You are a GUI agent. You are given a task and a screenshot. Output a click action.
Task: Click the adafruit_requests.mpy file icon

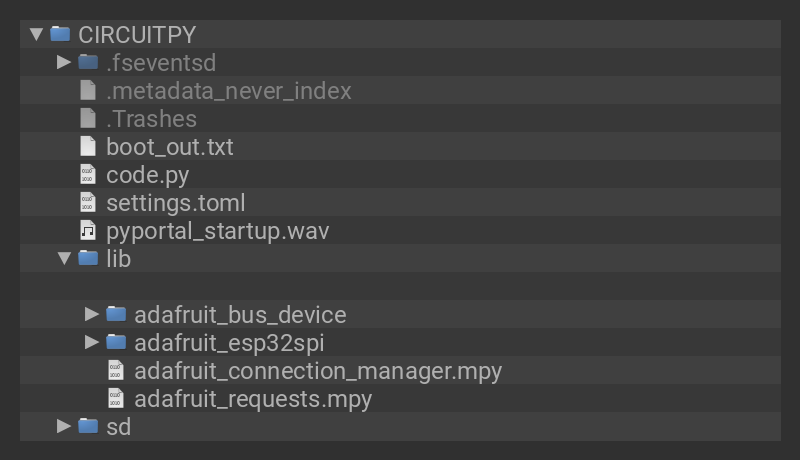[x=116, y=398]
